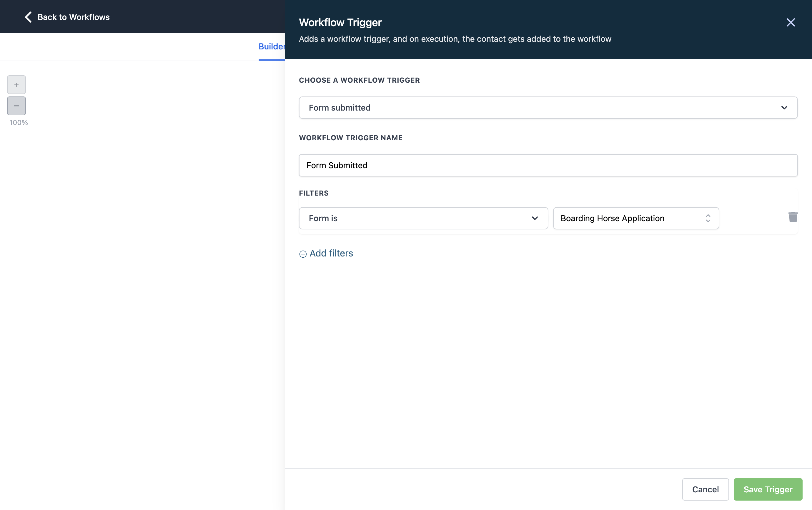Close the Workflow Trigger panel
The height and width of the screenshot is (510, 812).
tap(791, 23)
